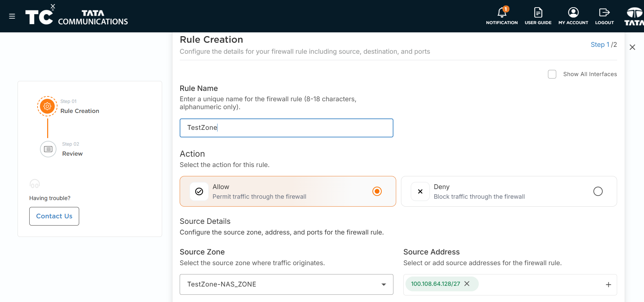
Task: Close the Rule Creation panel
Action: tap(632, 47)
